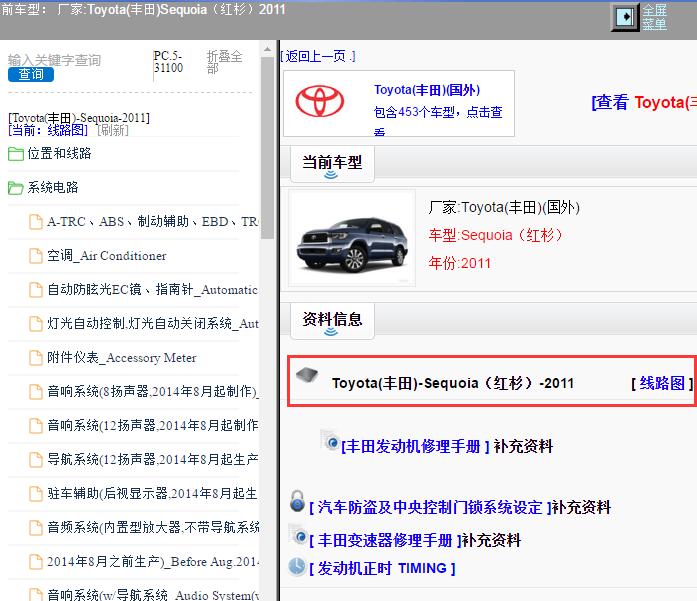Collapse the 位置和线路 folder
Viewport: 697px width, 601px height.
[50, 153]
